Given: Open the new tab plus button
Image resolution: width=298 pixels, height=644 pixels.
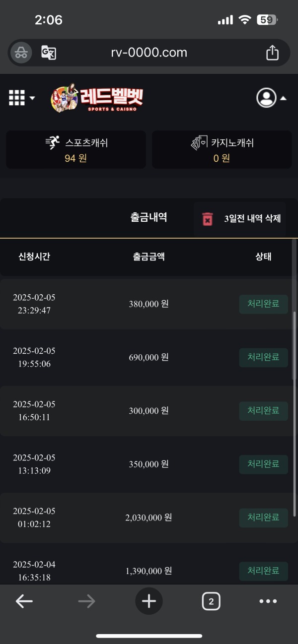Looking at the screenshot, I should [x=149, y=601].
